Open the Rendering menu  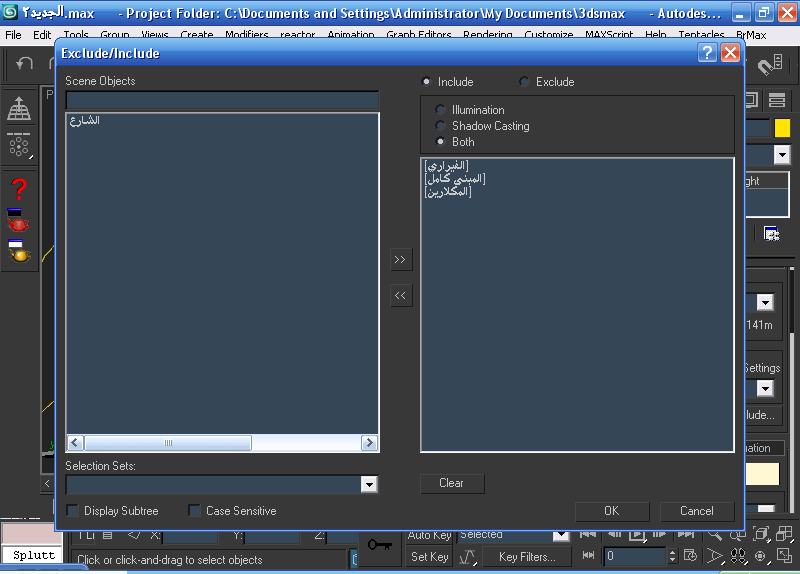click(488, 35)
